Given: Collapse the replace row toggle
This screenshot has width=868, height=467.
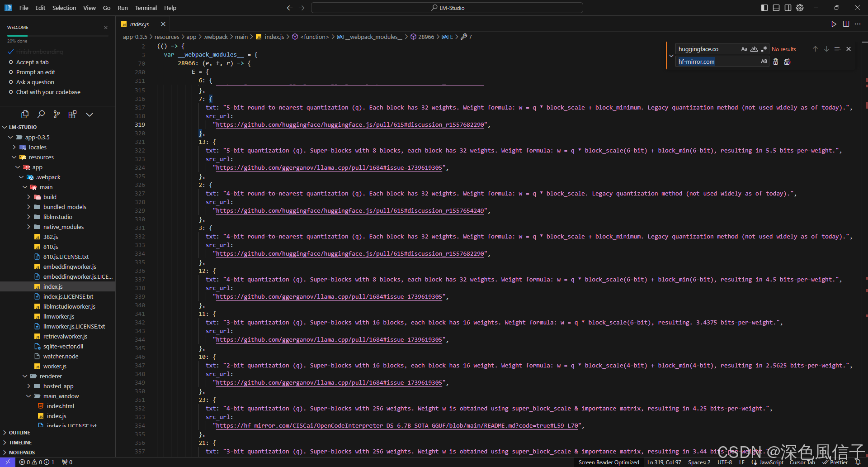Looking at the screenshot, I should click(x=671, y=56).
